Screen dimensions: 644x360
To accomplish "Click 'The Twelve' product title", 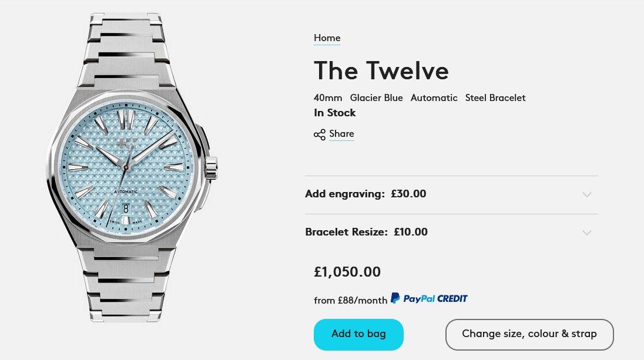I will click(381, 71).
